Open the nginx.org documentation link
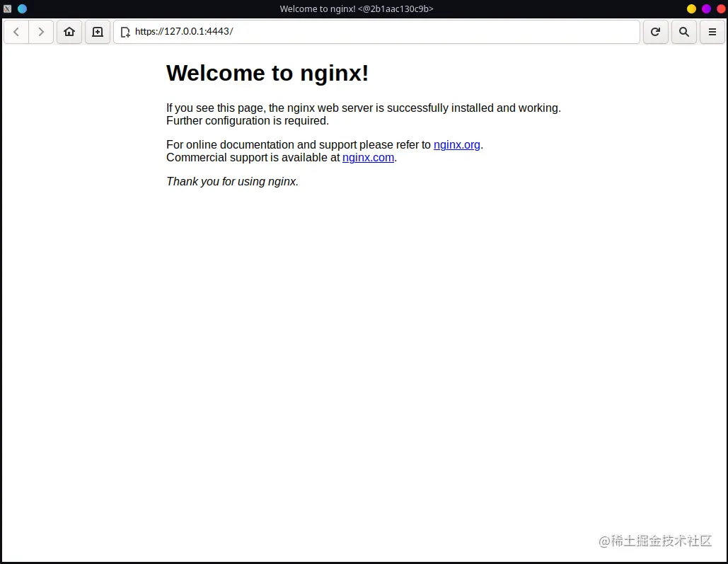The width and height of the screenshot is (728, 564). click(x=456, y=144)
